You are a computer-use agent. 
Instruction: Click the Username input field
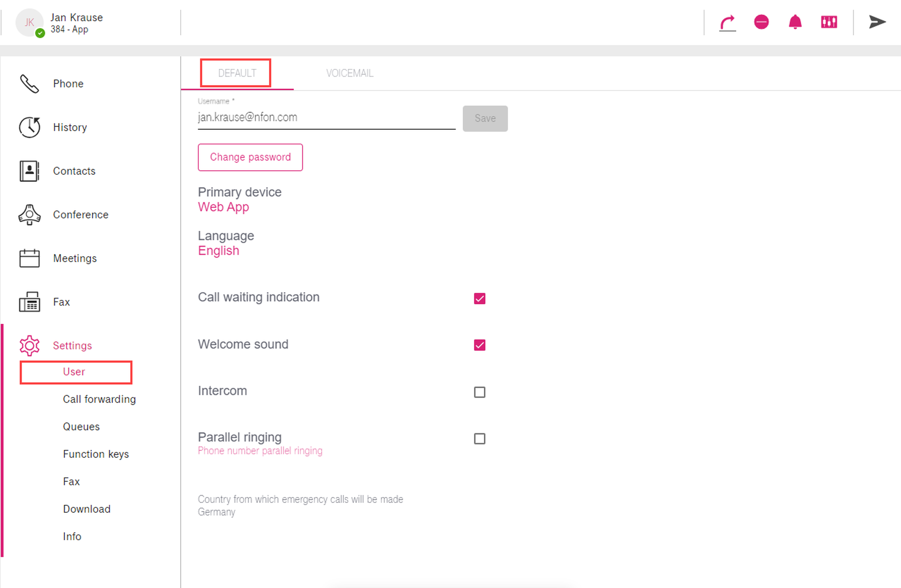point(326,118)
